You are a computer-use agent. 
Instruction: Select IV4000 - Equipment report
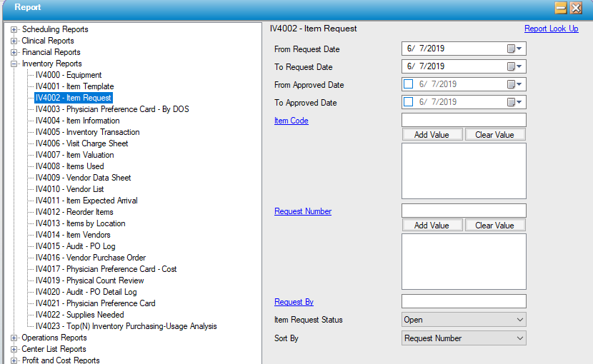tap(69, 75)
